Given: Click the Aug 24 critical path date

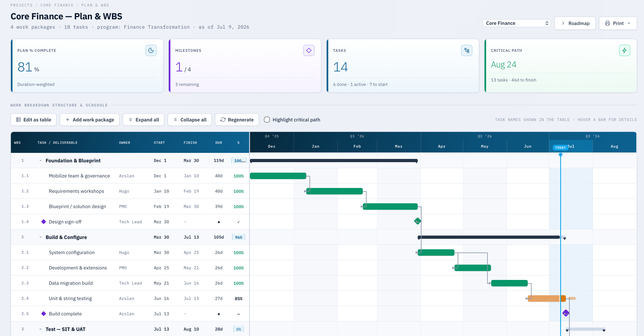Looking at the screenshot, I should pyautogui.click(x=503, y=65).
